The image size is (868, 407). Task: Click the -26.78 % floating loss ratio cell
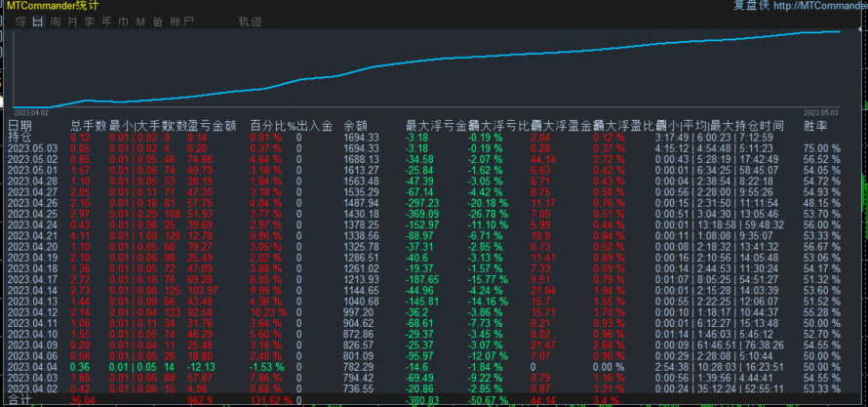(489, 214)
